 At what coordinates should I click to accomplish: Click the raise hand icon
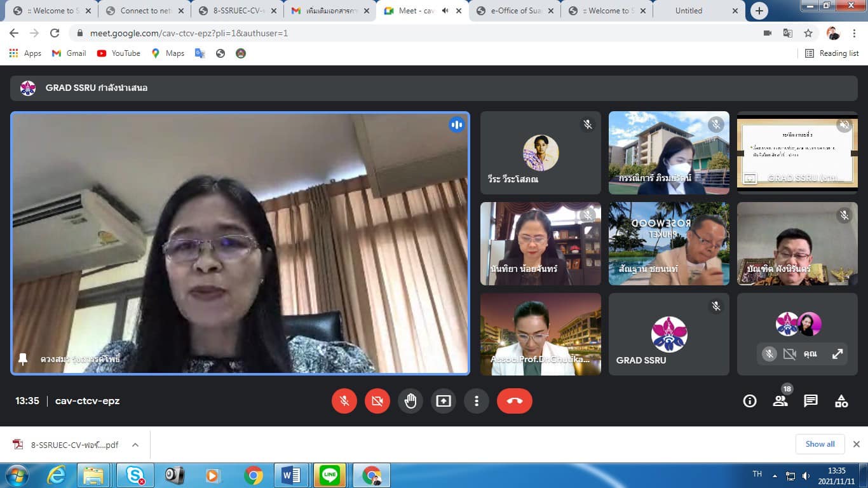tap(410, 401)
